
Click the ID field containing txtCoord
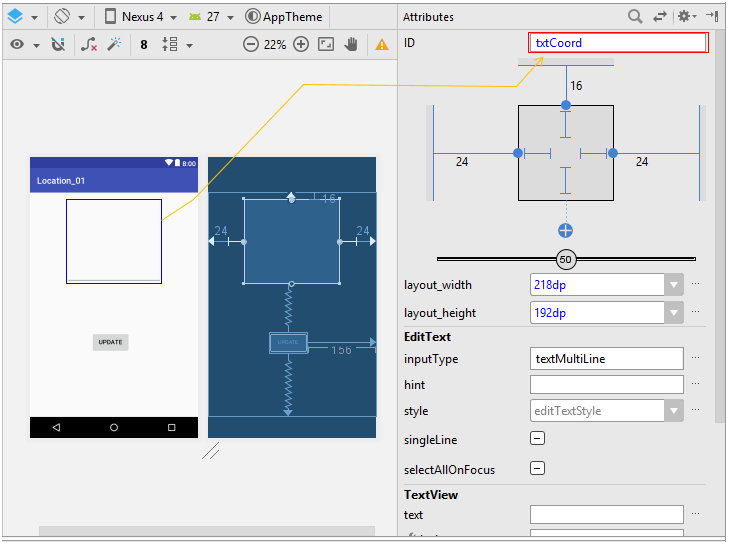(x=618, y=43)
